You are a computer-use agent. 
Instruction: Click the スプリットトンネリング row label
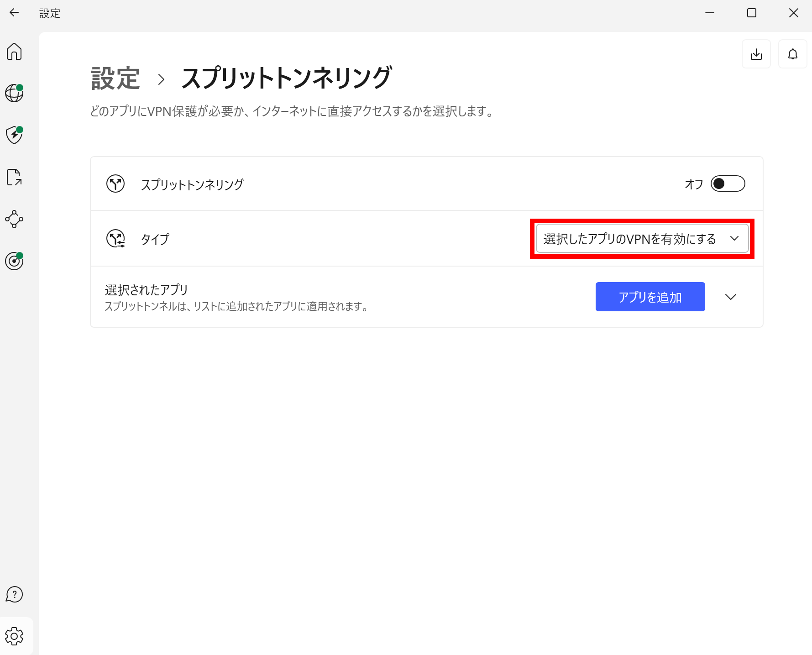pyautogui.click(x=192, y=184)
